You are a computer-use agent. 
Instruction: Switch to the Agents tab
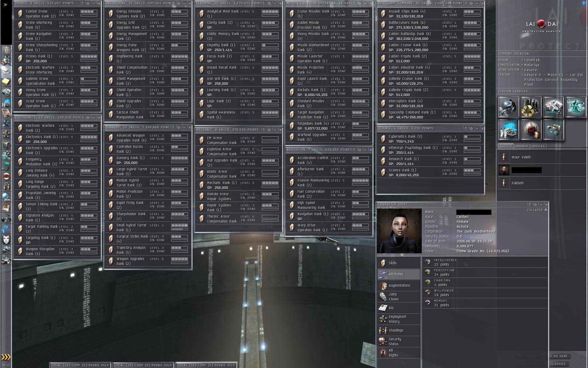point(522,146)
